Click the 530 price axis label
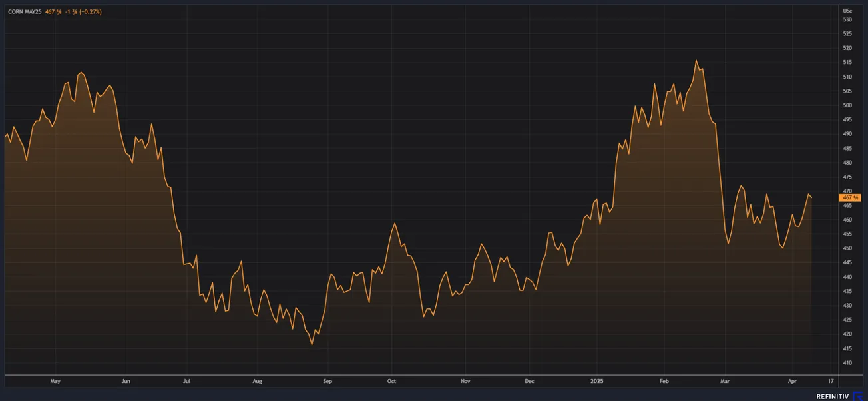 tap(847, 20)
